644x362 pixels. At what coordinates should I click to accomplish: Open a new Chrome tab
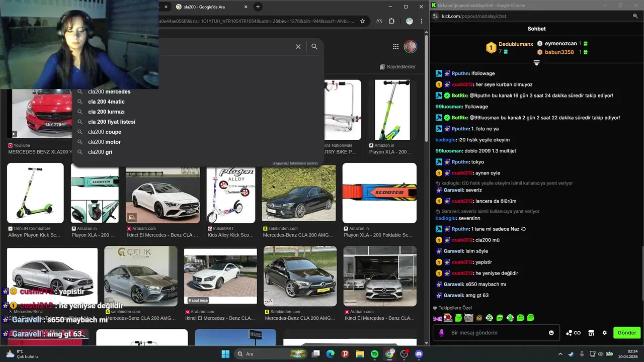[x=258, y=7]
